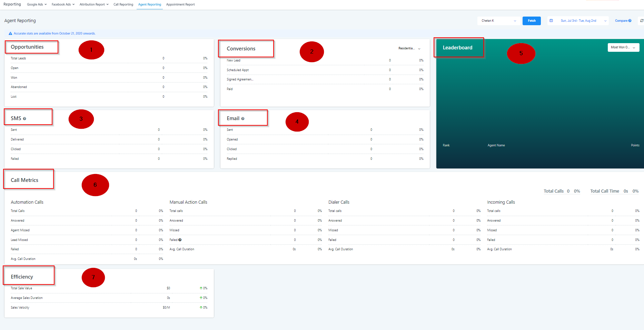Switch to the Appointment Report tab

click(180, 4)
